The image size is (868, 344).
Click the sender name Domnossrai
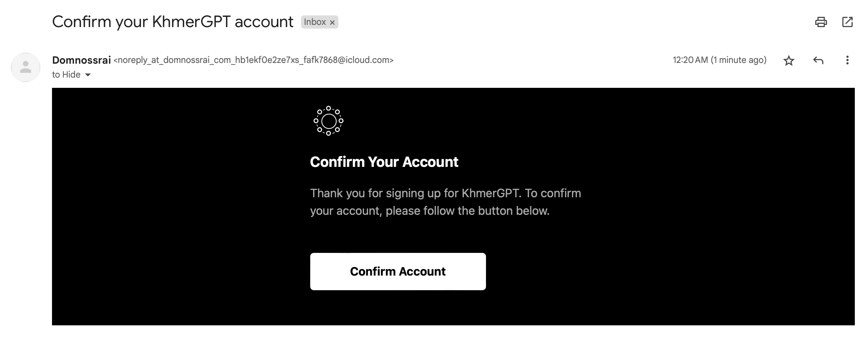coord(81,60)
